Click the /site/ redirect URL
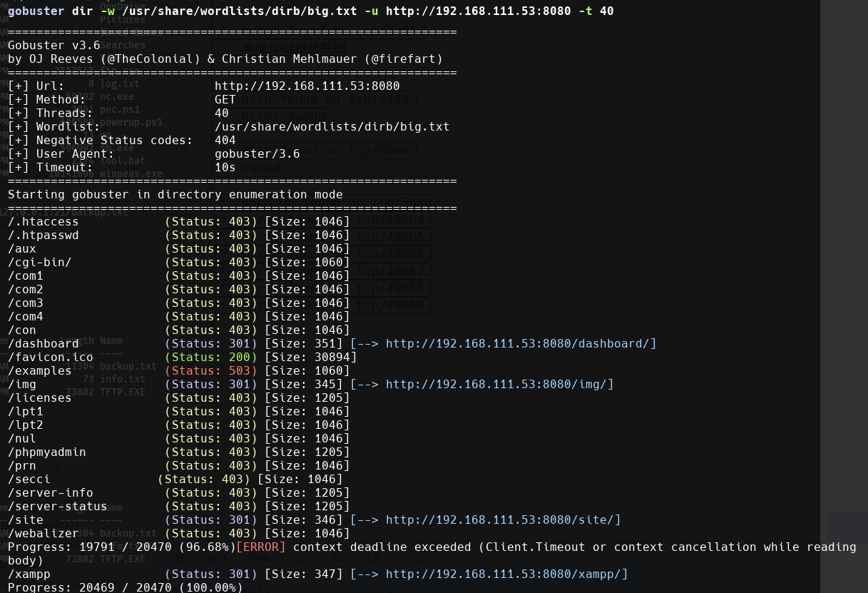The width and height of the screenshot is (868, 593). pos(503,520)
